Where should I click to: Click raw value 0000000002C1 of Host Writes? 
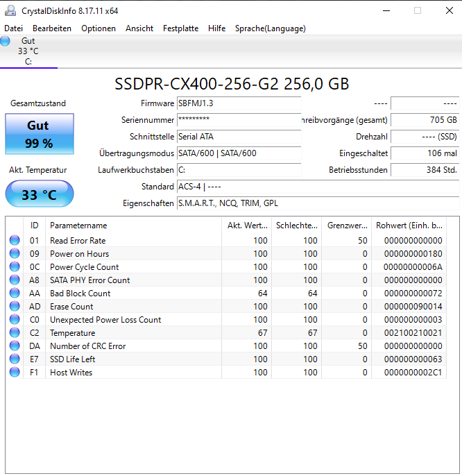413,372
